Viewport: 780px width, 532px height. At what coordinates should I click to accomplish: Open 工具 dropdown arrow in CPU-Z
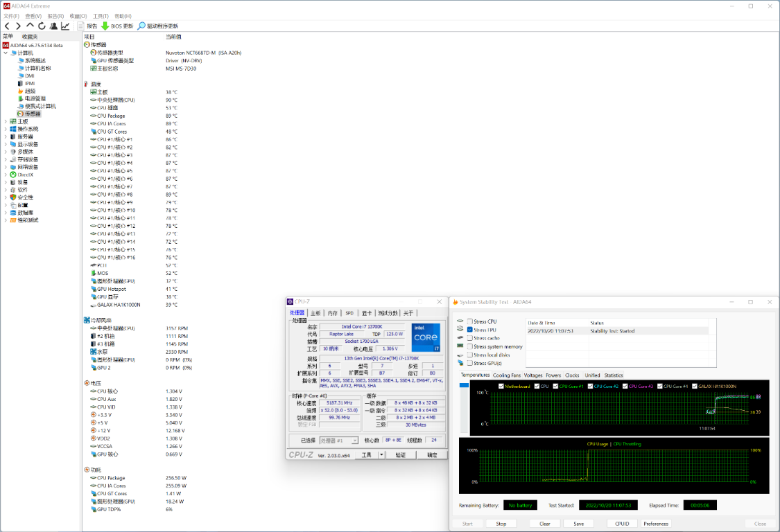tap(381, 455)
